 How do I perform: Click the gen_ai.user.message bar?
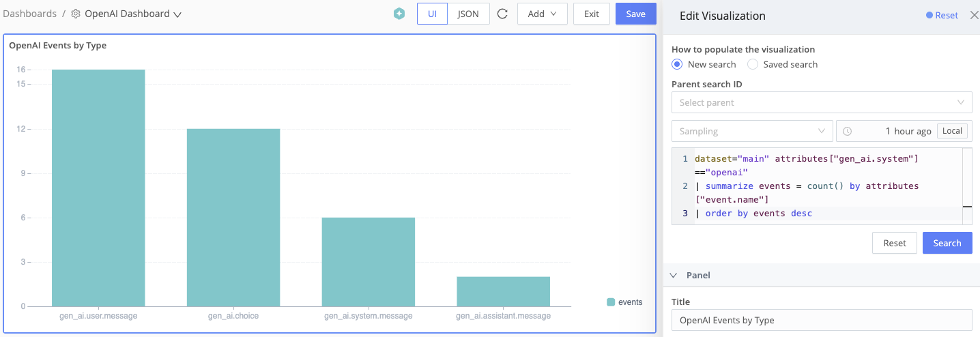point(98,188)
